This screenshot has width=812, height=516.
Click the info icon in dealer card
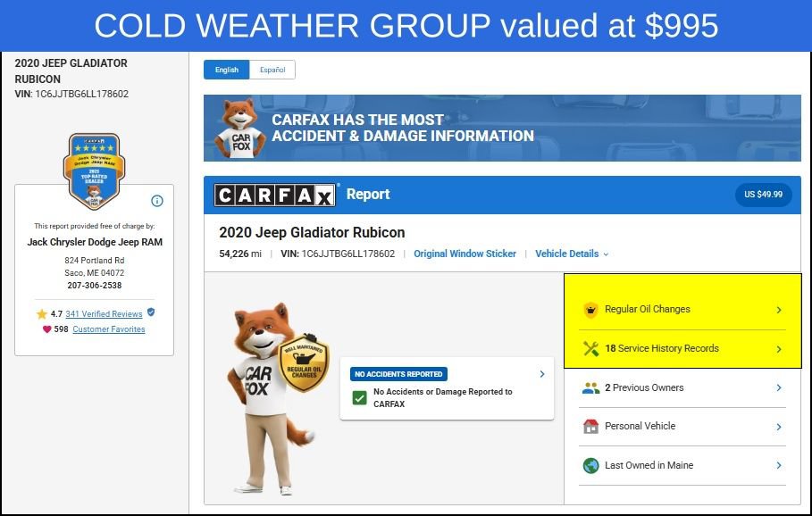(157, 201)
